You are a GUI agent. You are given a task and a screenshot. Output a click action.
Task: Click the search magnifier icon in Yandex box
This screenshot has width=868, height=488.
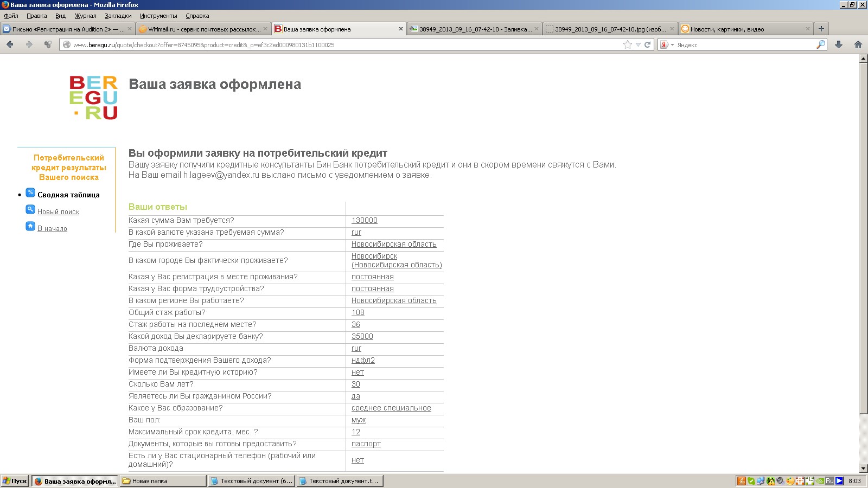[x=821, y=44]
